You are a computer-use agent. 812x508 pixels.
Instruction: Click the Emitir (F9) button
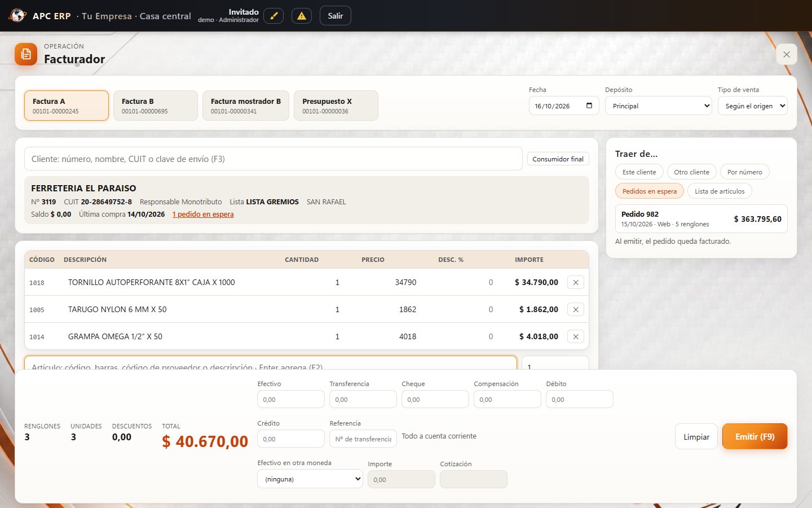[x=754, y=436]
